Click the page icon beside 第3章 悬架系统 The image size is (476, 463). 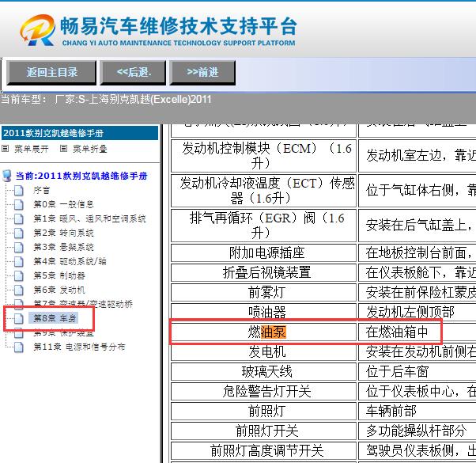coord(19,247)
